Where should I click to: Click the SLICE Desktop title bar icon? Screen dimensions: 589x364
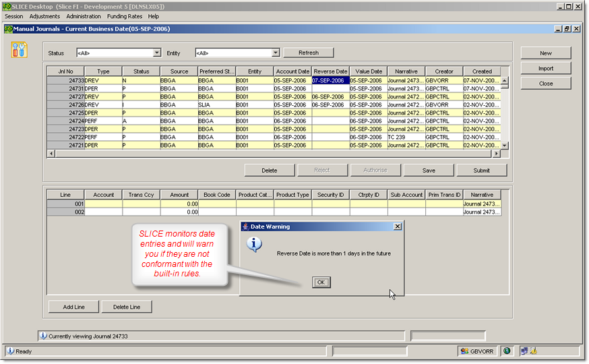click(x=7, y=6)
